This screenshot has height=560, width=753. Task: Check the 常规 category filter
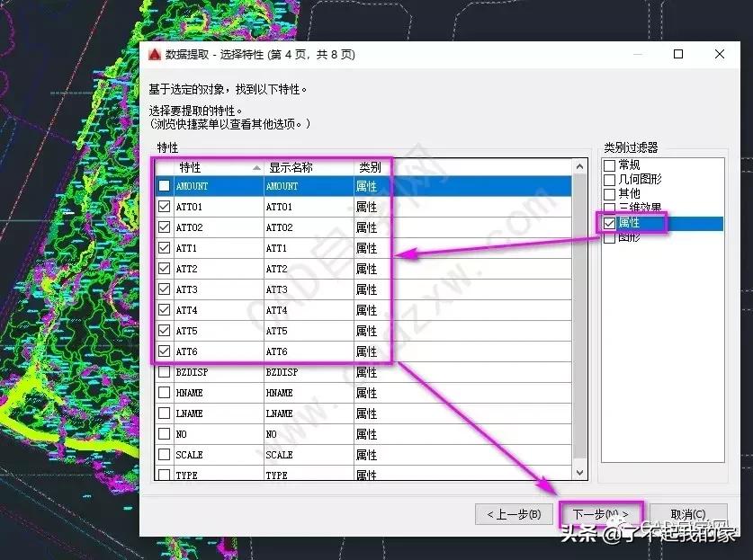pyautogui.click(x=609, y=165)
